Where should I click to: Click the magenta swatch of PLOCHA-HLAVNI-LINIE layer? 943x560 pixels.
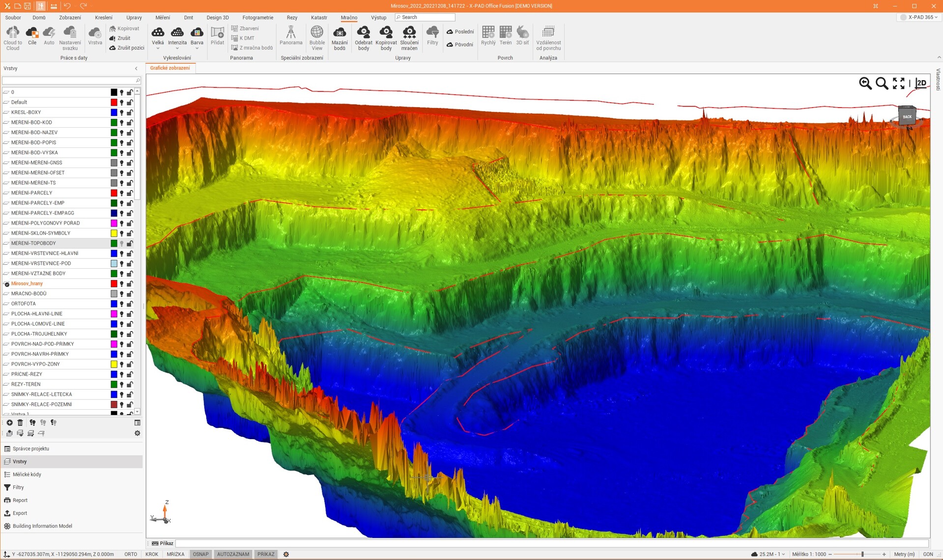[x=114, y=314]
